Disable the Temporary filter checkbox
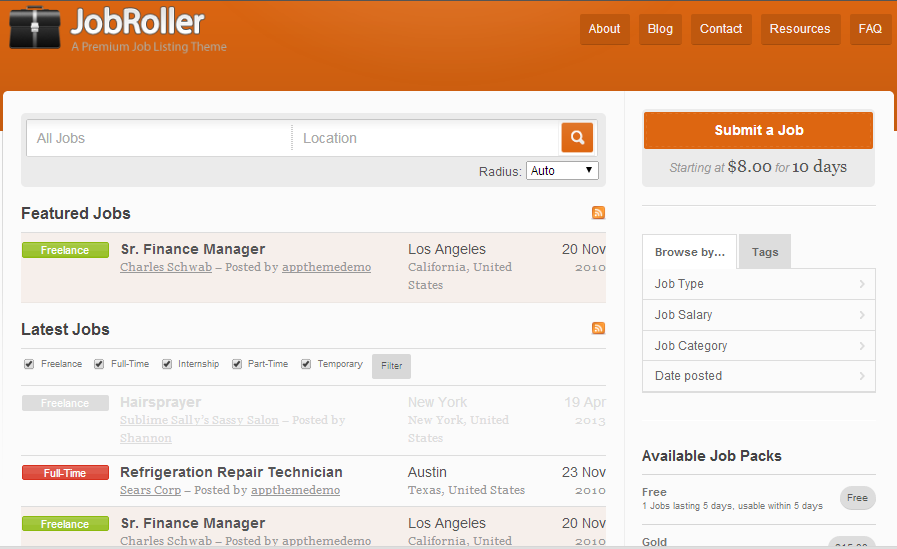This screenshot has width=897, height=549. (306, 365)
